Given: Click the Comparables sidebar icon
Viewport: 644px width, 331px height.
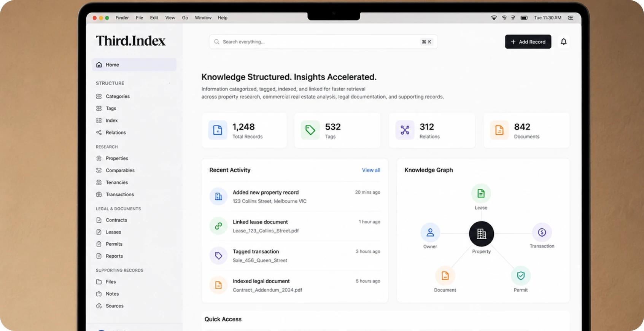Looking at the screenshot, I should (x=99, y=170).
